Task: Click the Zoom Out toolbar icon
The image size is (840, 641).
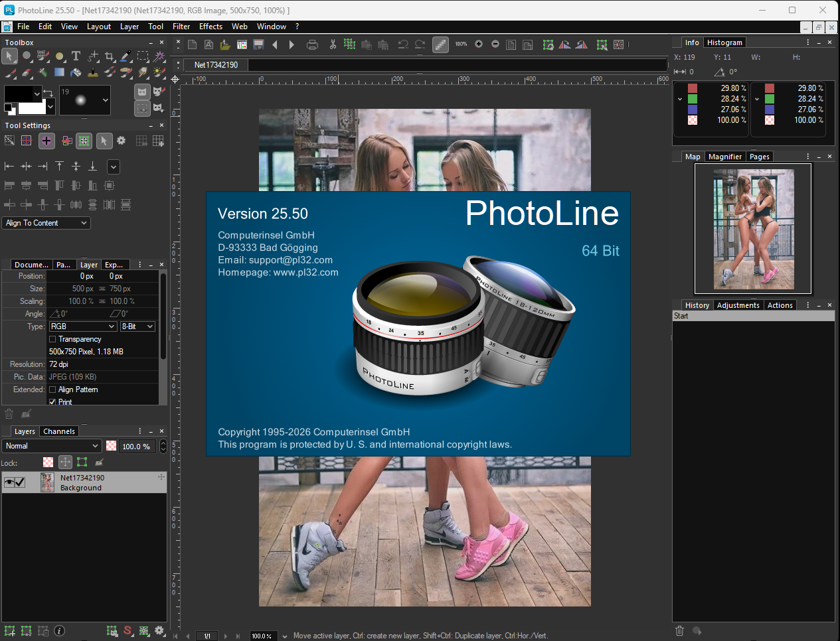Action: pyautogui.click(x=495, y=44)
